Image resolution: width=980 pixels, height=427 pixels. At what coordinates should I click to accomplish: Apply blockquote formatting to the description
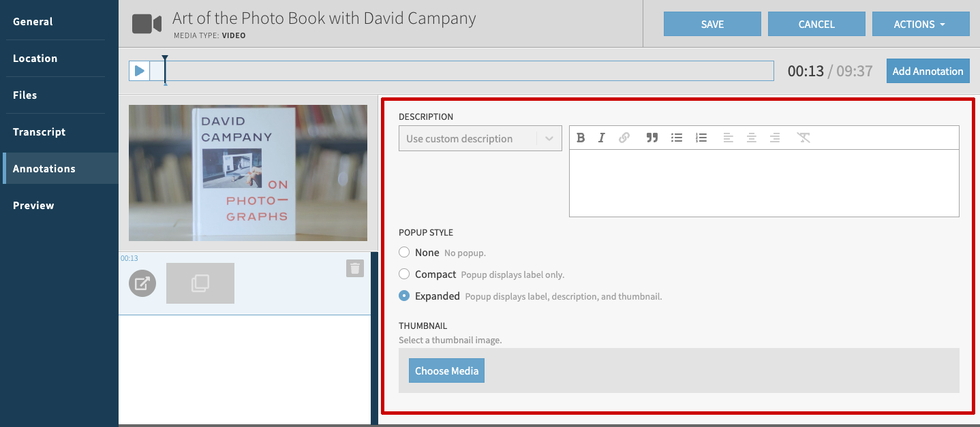(652, 137)
